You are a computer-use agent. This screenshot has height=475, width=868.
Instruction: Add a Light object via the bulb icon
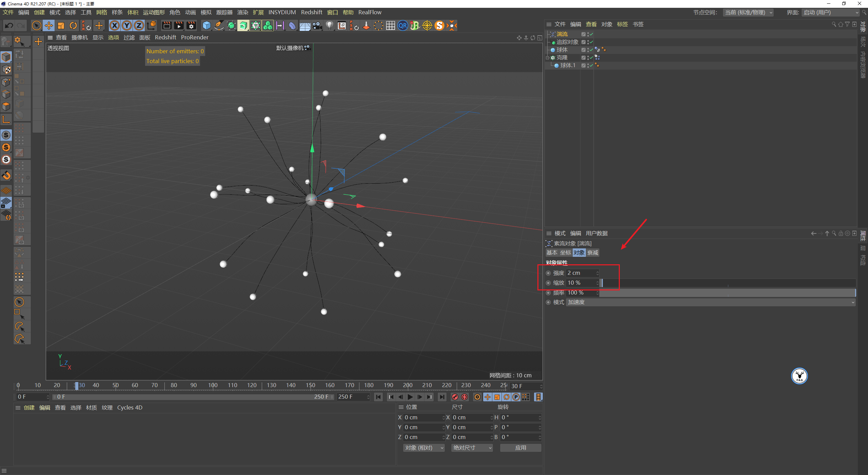click(330, 25)
